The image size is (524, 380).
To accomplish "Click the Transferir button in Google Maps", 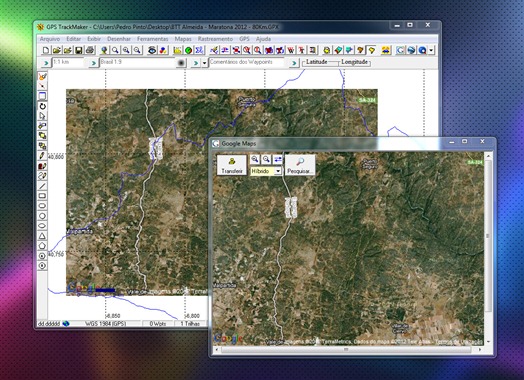I will click(232, 165).
